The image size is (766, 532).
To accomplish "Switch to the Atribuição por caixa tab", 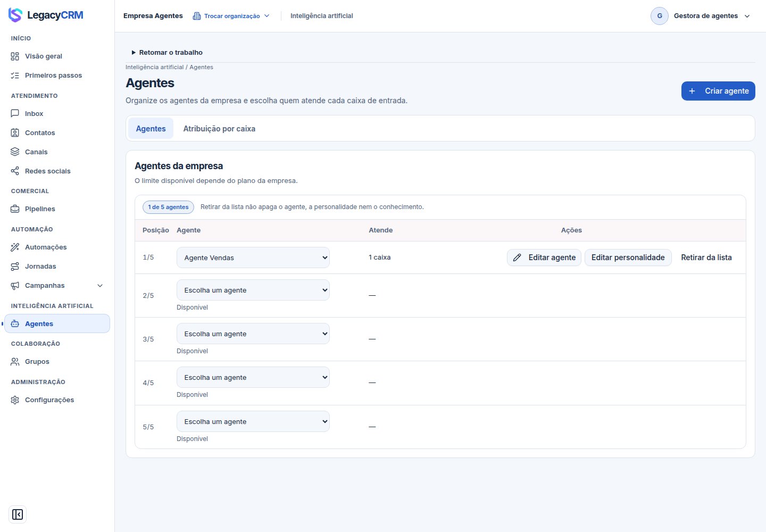I will pyautogui.click(x=219, y=128).
